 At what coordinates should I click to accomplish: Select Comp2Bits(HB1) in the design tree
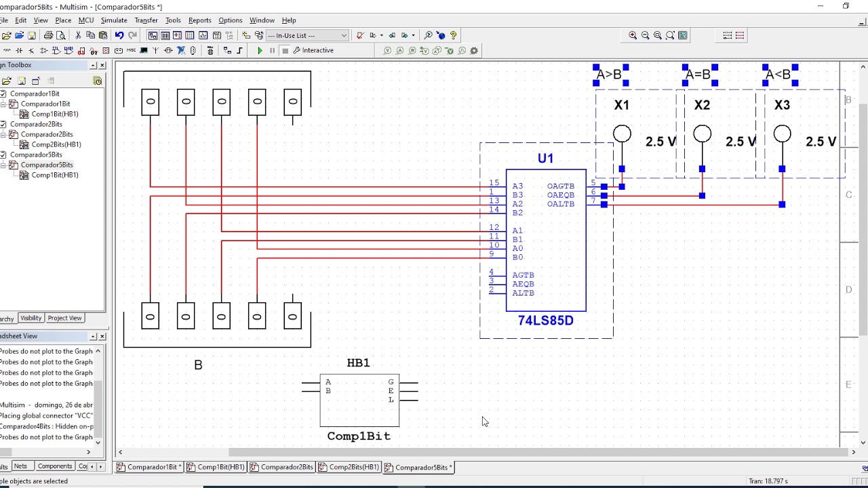(56, 144)
